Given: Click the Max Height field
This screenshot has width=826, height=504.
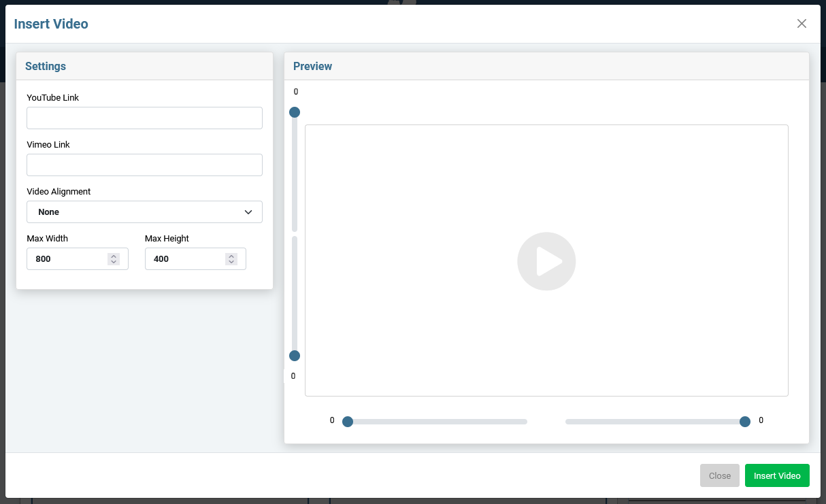Looking at the screenshot, I should [x=195, y=258].
